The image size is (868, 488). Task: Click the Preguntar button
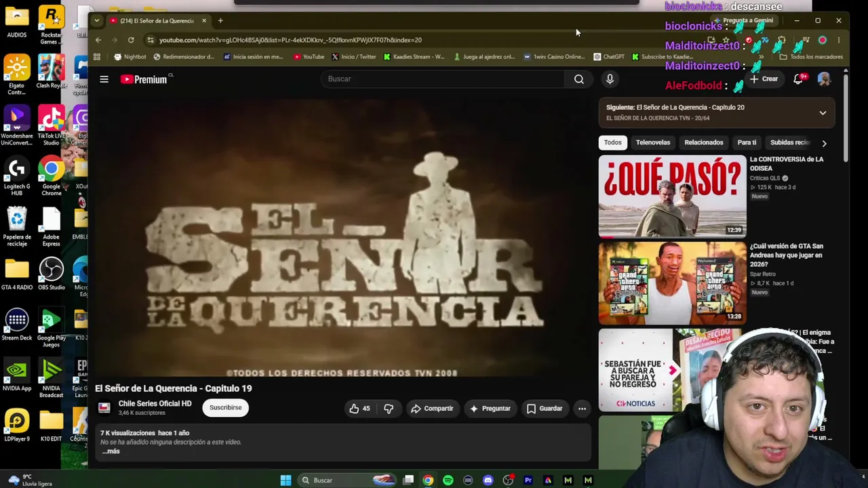[490, 409]
